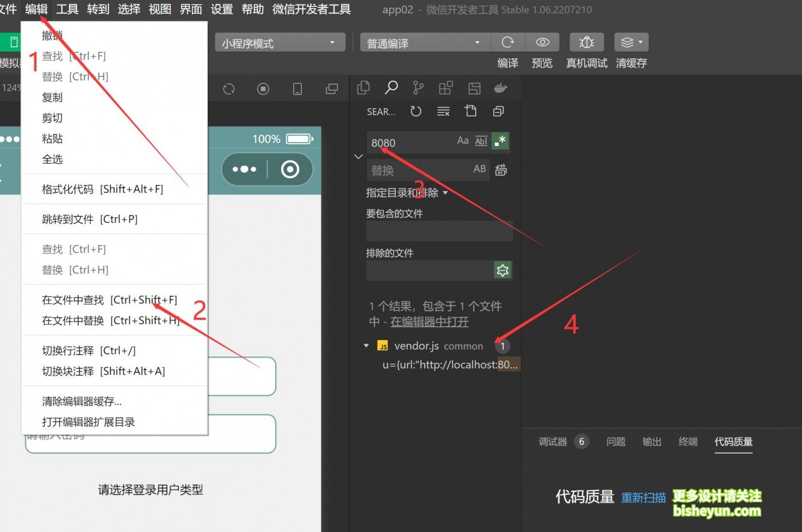802x532 pixels.
Task: Click the preview eye icon
Action: click(542, 42)
